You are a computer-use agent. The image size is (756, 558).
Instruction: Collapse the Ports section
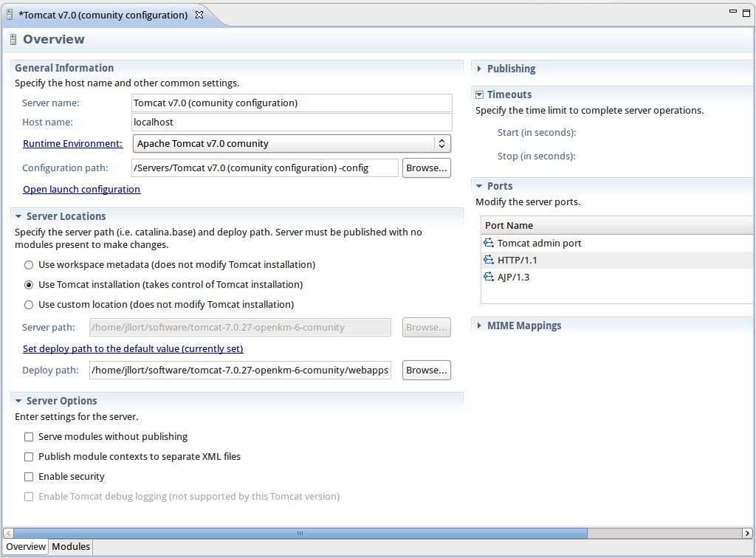click(479, 186)
